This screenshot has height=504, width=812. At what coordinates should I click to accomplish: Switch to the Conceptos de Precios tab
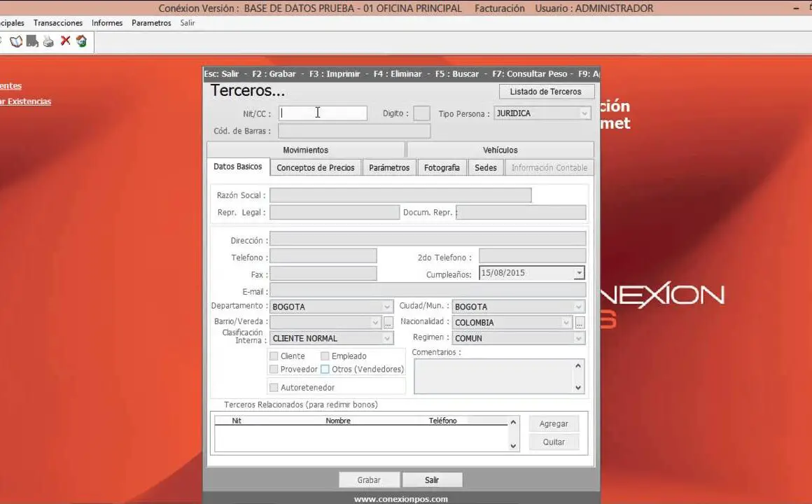click(316, 168)
